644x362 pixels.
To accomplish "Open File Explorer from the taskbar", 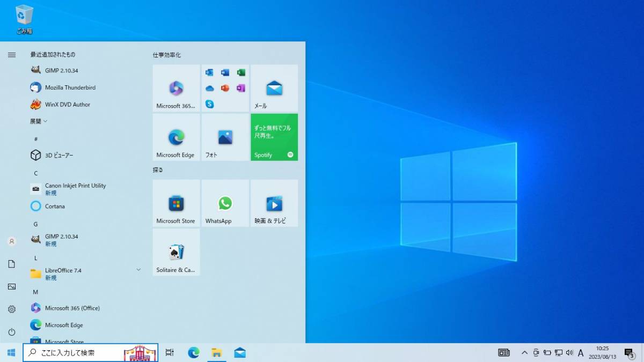I will (217, 352).
